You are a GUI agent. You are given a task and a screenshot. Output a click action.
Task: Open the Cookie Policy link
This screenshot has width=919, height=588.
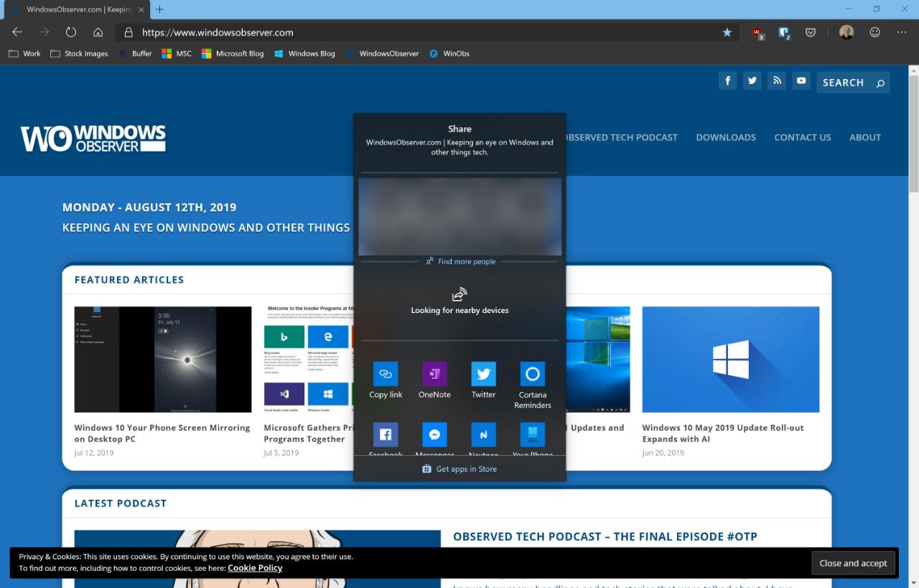pyautogui.click(x=255, y=568)
